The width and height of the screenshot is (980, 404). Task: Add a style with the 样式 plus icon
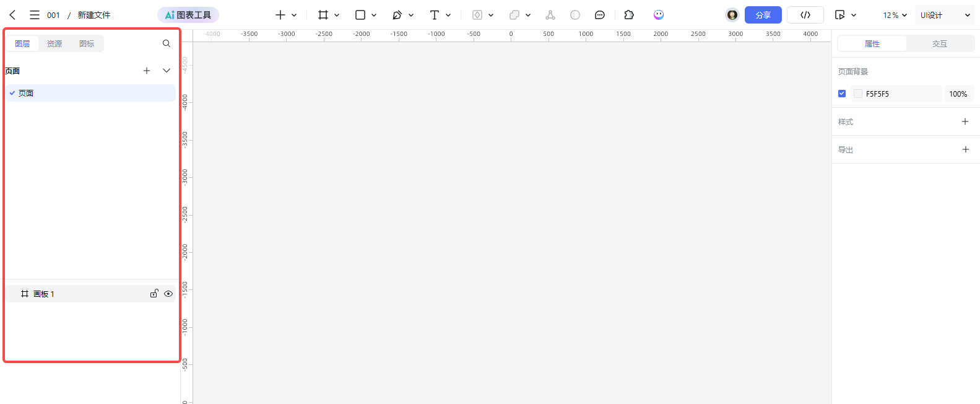tap(965, 121)
